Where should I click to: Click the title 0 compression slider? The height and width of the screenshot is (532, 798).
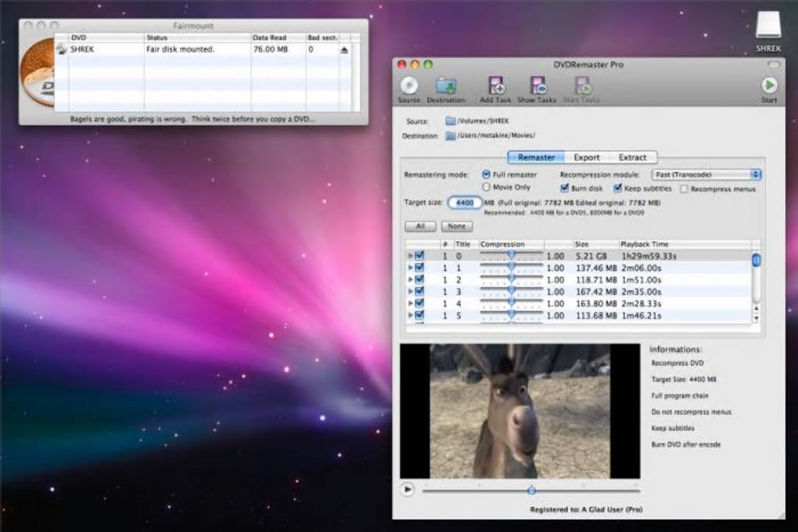click(511, 255)
